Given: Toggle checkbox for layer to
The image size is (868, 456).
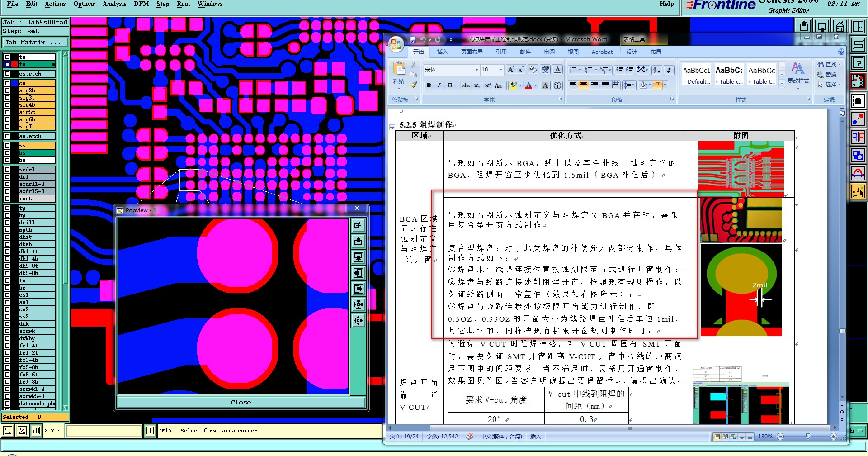Looking at the screenshot, I should (x=7, y=57).
